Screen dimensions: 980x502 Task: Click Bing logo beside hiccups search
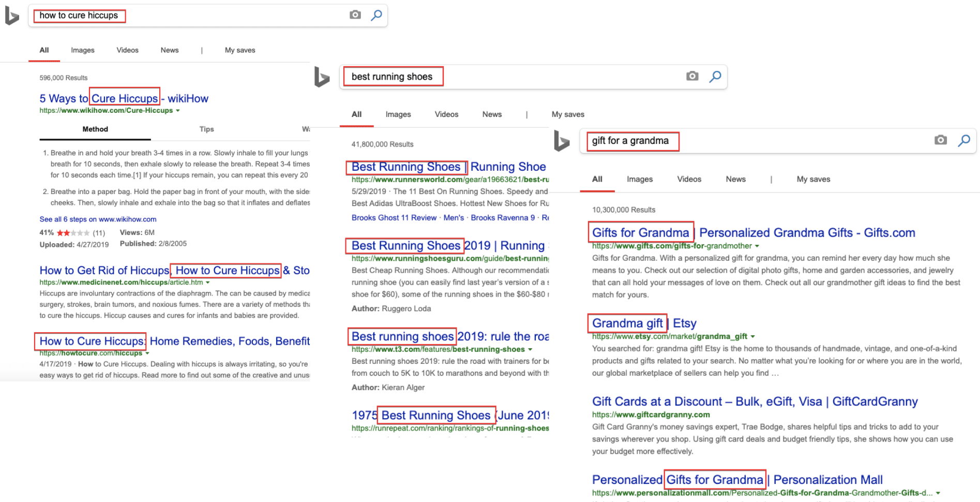point(12,16)
